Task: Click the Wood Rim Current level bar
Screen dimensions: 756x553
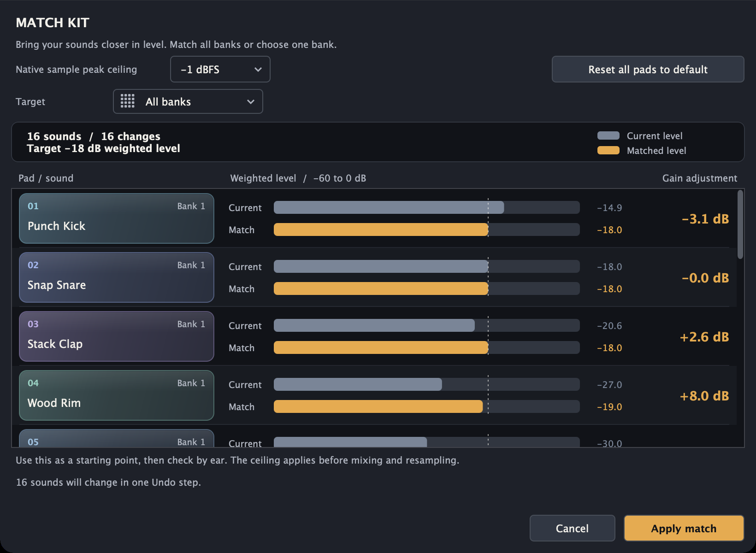Action: pyautogui.click(x=427, y=384)
